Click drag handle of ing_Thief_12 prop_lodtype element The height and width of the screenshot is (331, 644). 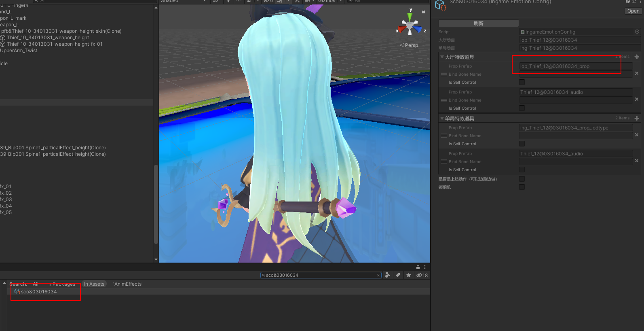[444, 136]
